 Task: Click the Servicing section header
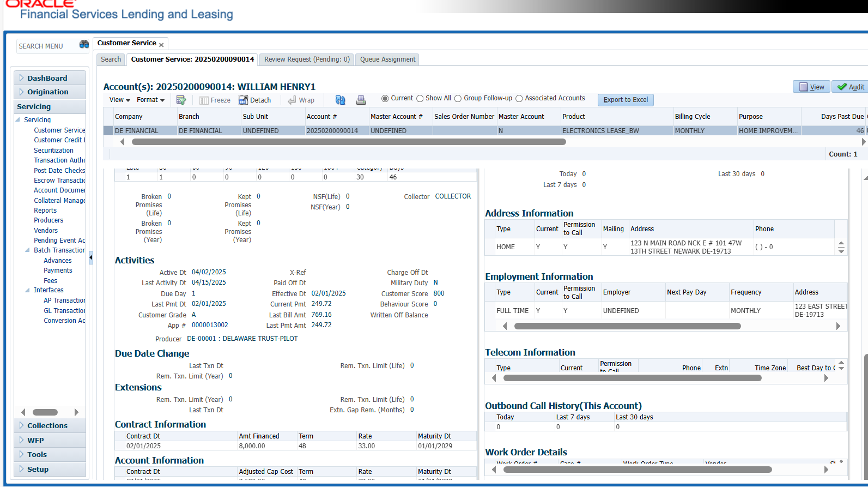[50, 106]
